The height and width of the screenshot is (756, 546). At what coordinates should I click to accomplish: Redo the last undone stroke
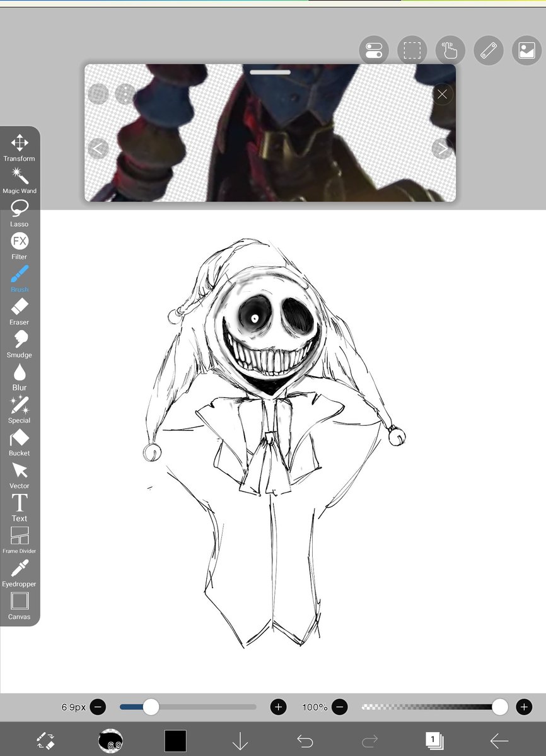(370, 741)
